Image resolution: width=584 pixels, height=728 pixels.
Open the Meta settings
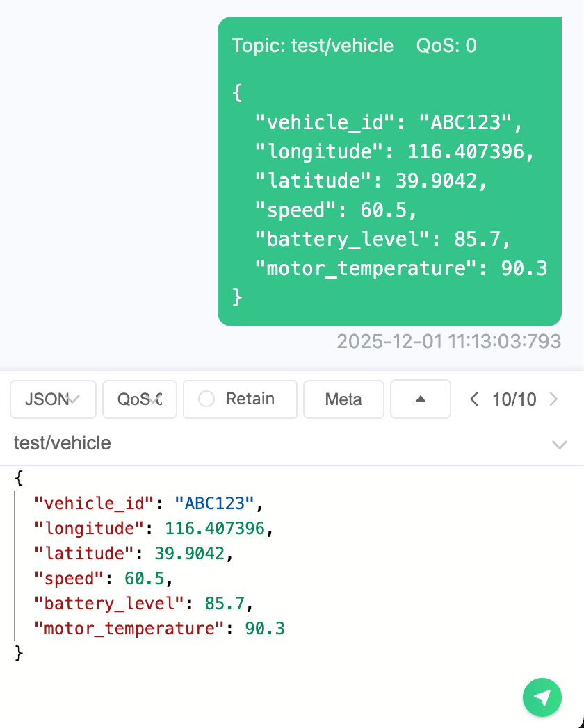click(x=343, y=399)
